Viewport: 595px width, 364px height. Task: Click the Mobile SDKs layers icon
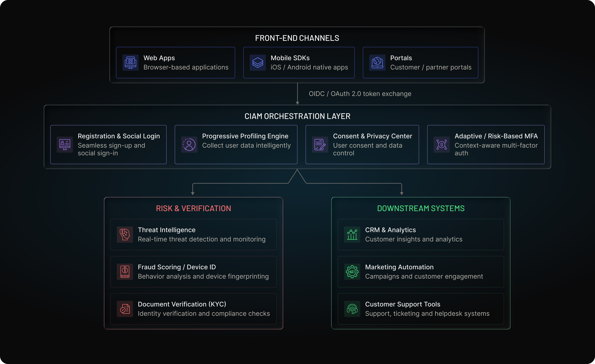point(258,63)
